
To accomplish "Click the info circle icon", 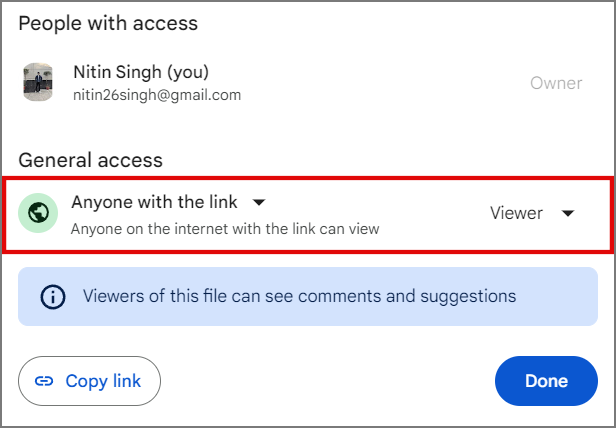I will click(x=51, y=296).
